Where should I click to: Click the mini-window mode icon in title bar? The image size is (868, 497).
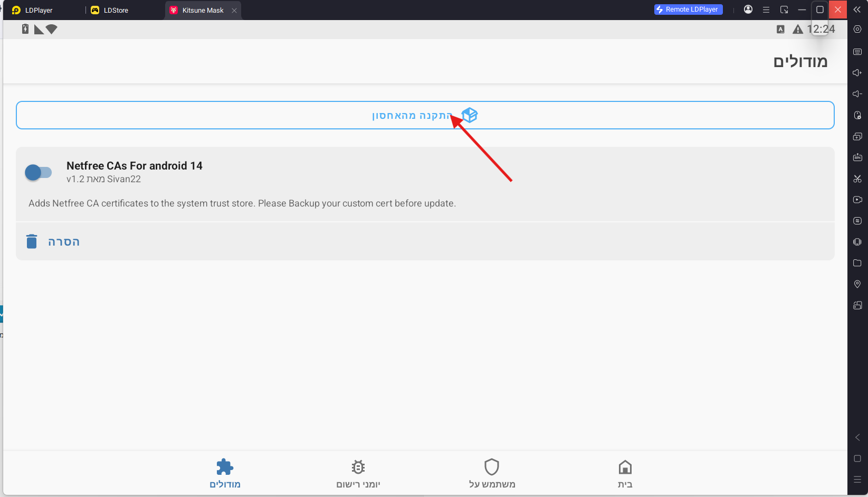click(x=784, y=10)
